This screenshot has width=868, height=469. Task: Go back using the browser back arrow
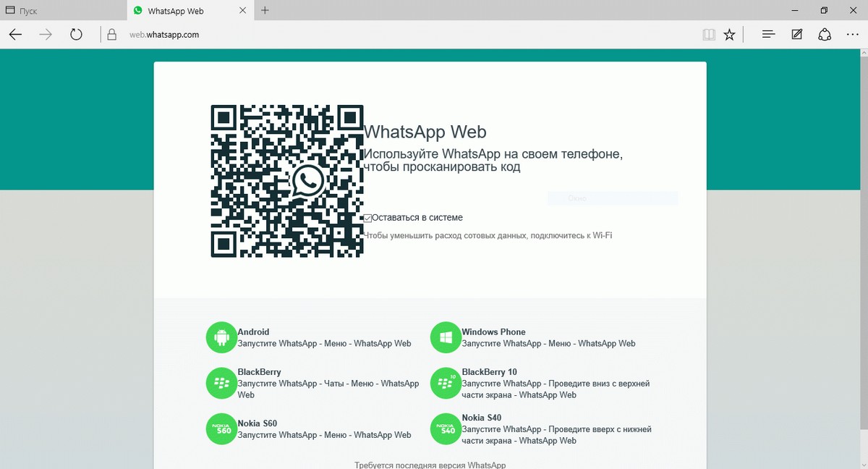click(x=16, y=34)
